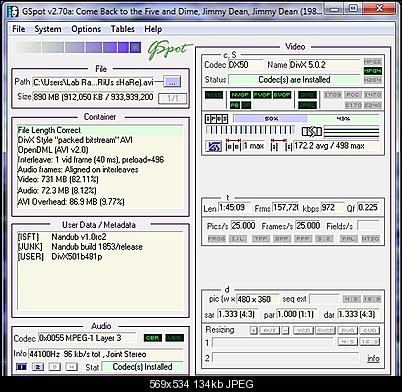Viewport: 402px width, 392px height.
Task: Click Resizing output field 1
Action: click(x=272, y=342)
